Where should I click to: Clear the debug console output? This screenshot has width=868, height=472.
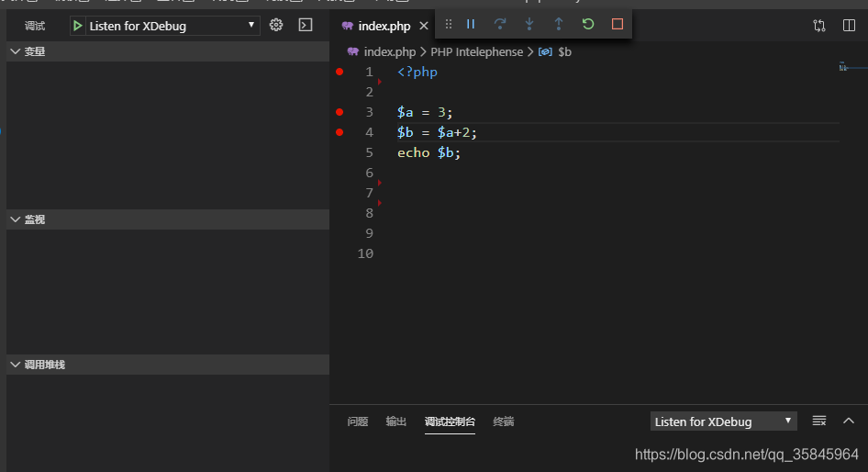click(x=819, y=421)
